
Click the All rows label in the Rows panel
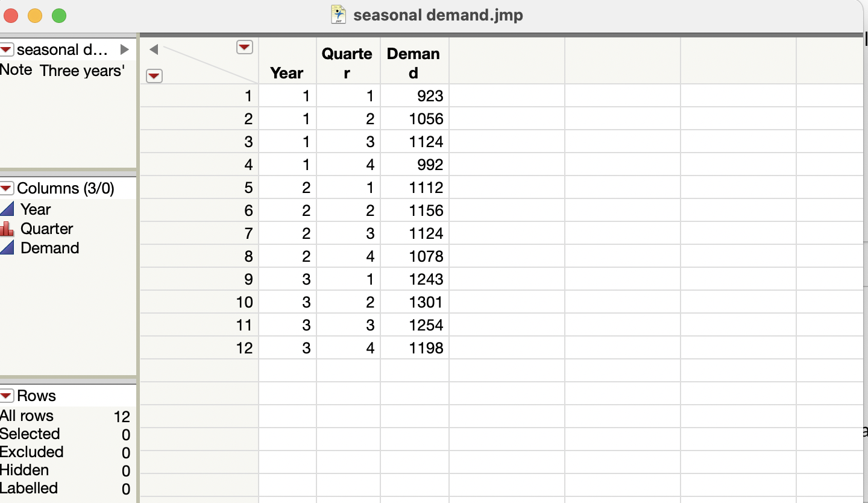27,416
